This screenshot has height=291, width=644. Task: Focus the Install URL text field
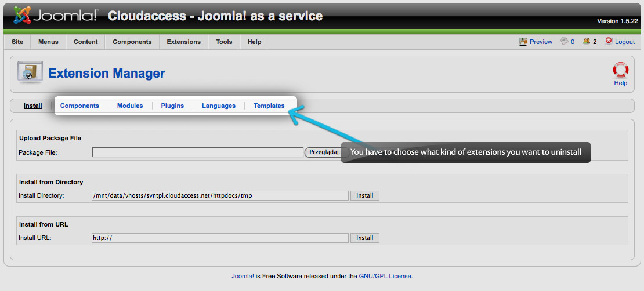tap(220, 238)
